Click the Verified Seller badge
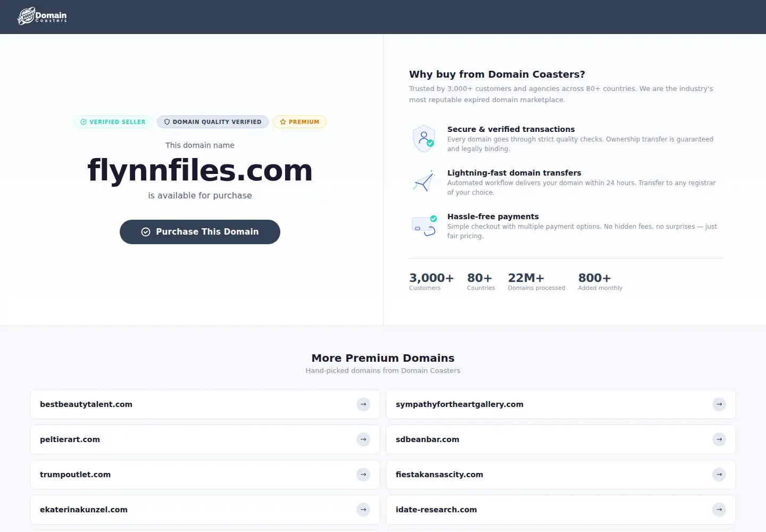 (113, 122)
